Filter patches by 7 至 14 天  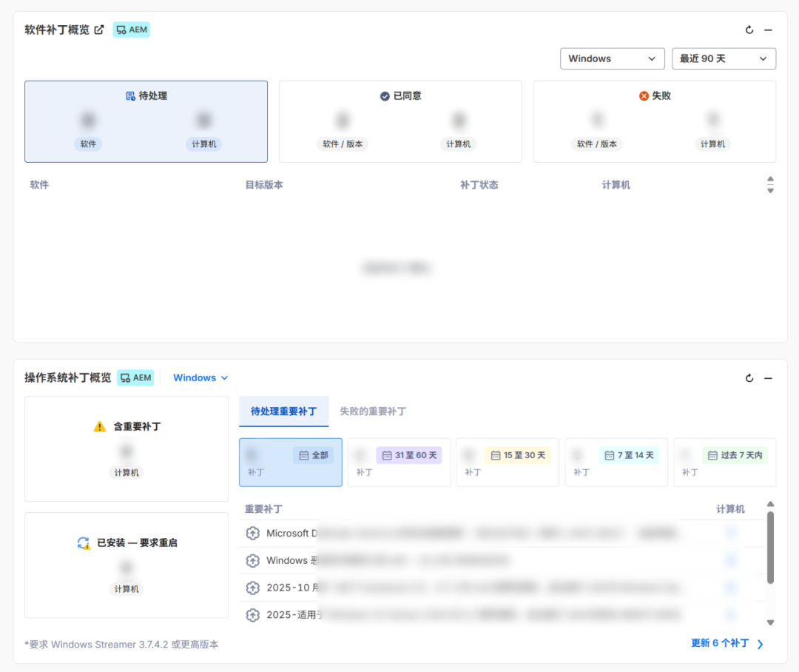click(x=616, y=463)
